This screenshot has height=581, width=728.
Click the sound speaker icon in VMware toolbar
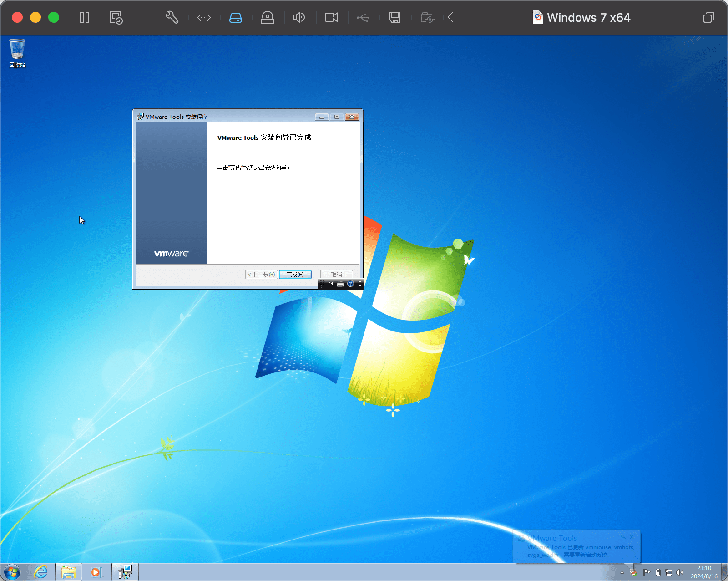pos(299,18)
